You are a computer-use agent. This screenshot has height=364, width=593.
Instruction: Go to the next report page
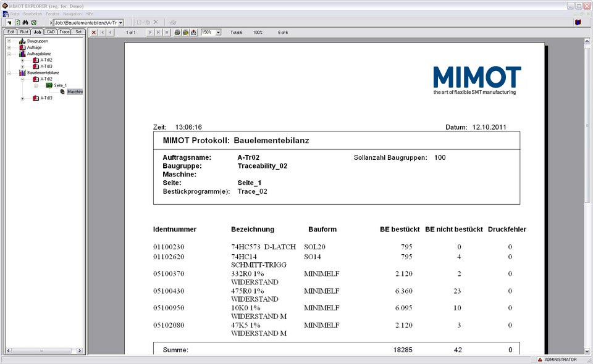click(x=150, y=33)
